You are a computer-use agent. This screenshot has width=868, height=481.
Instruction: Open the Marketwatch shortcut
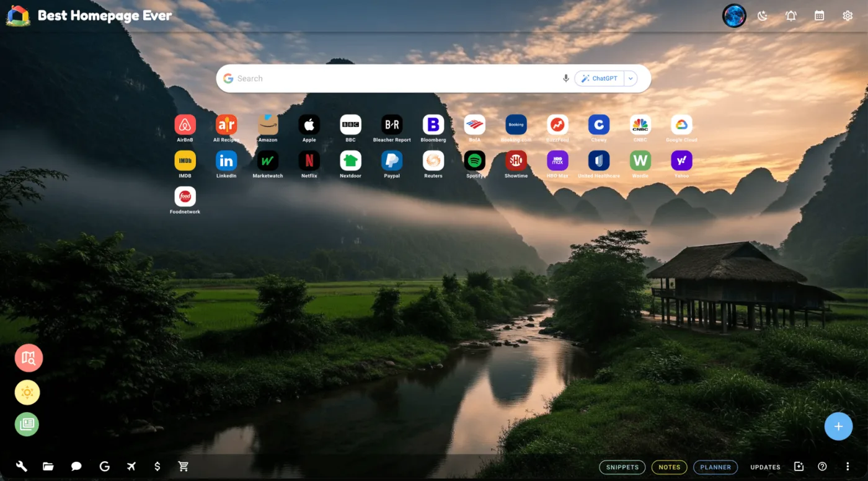(x=268, y=161)
